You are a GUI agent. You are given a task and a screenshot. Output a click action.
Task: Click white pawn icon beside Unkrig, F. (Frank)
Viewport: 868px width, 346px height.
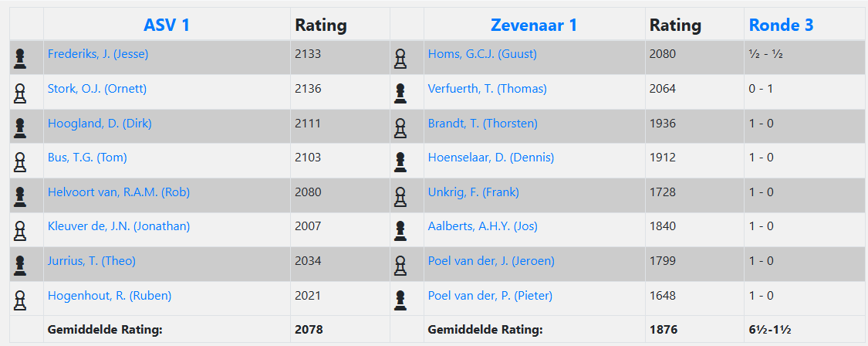[400, 196]
